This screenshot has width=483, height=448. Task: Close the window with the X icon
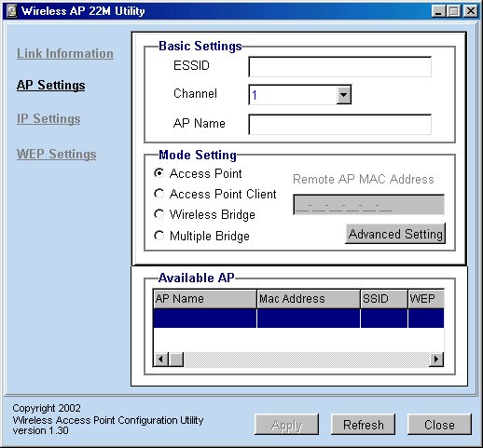[x=471, y=11]
